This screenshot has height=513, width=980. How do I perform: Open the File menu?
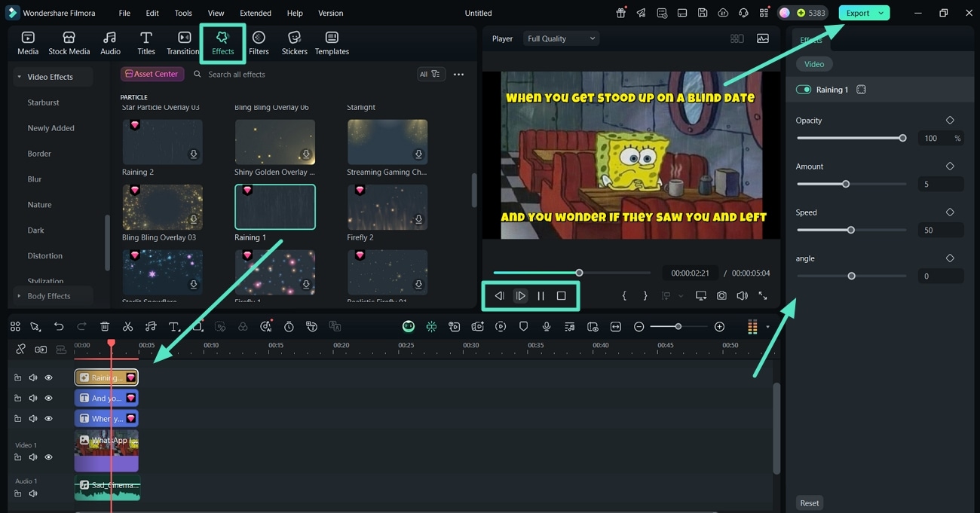[x=124, y=13]
